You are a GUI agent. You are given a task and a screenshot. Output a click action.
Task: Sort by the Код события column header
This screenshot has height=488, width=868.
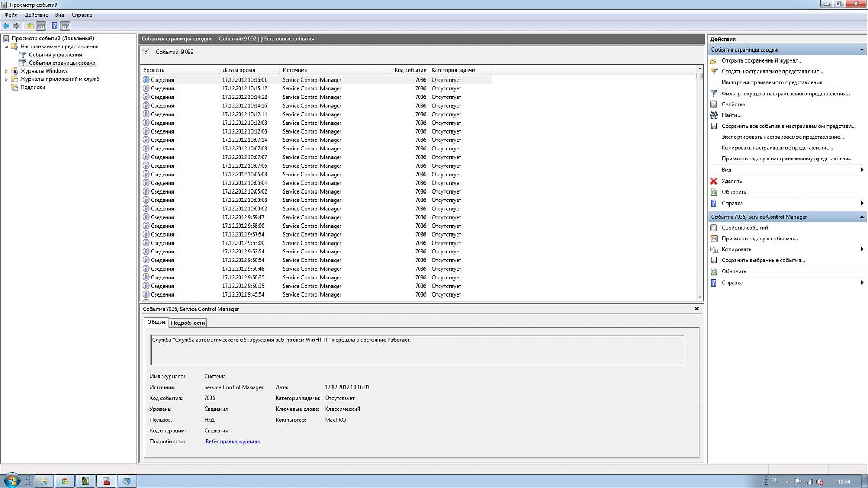click(398, 70)
